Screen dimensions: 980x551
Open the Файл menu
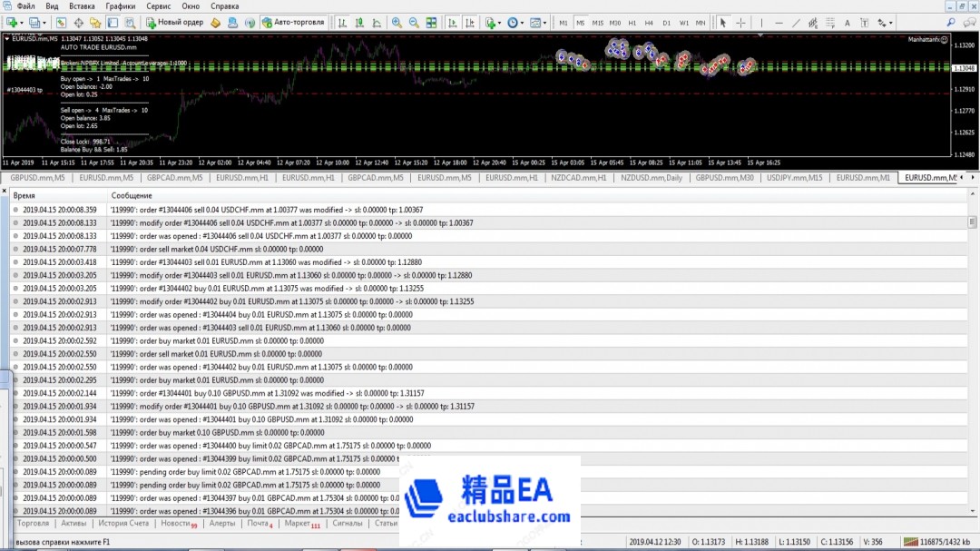pyautogui.click(x=25, y=6)
